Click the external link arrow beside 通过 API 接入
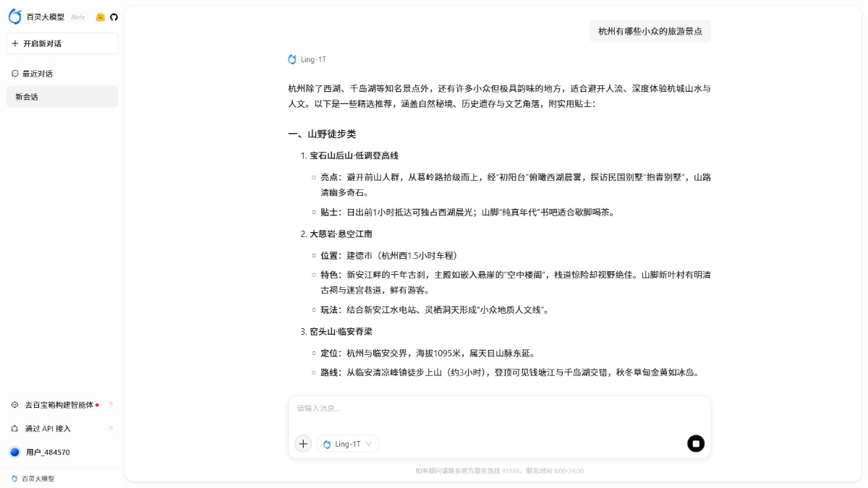This screenshot has height=488, width=868. point(110,428)
